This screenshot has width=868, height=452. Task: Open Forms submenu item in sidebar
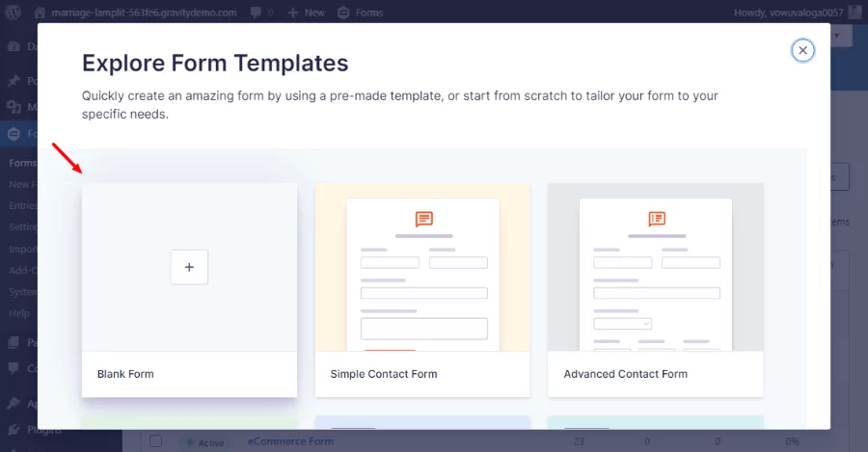click(23, 163)
